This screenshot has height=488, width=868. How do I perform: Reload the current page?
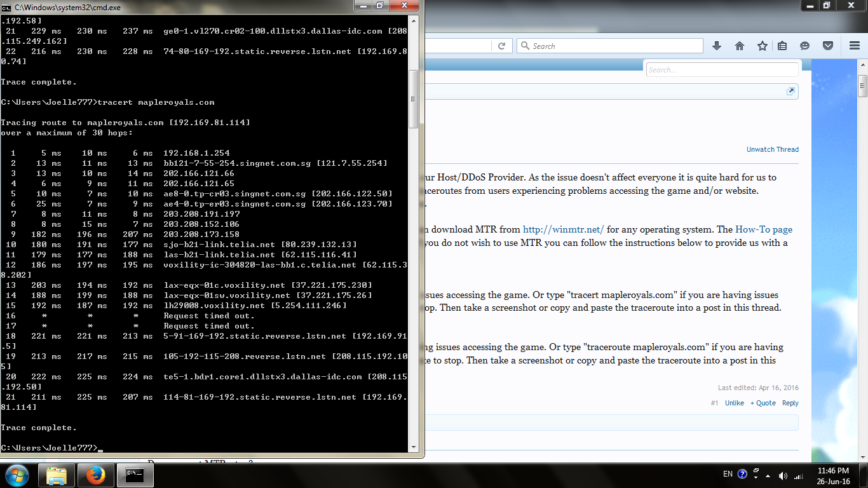click(x=501, y=46)
